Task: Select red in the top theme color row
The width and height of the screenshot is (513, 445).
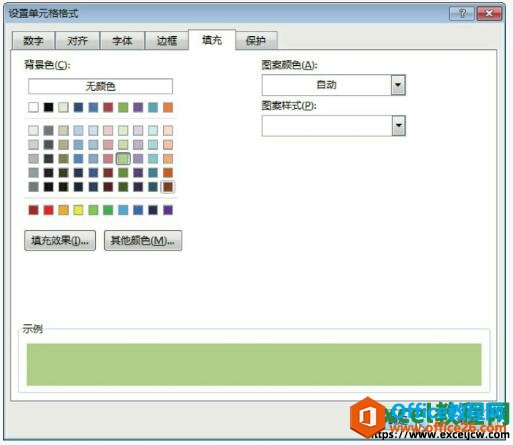Action: pos(108,107)
